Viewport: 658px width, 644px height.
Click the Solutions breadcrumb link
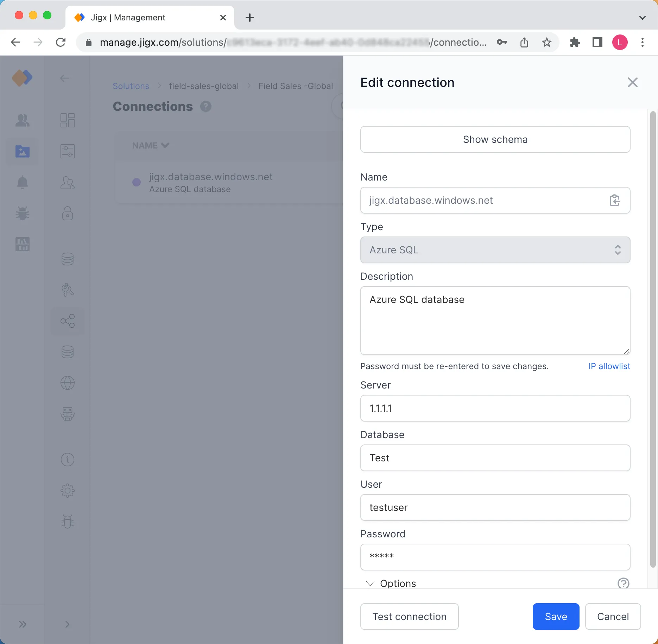click(131, 86)
